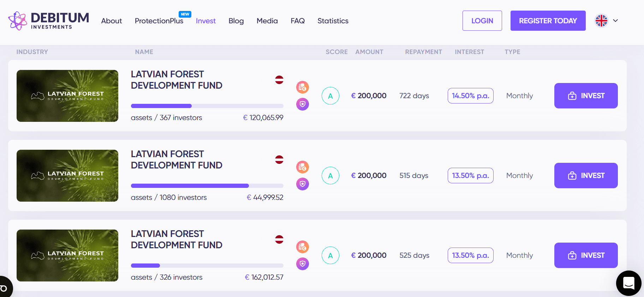Click the purple shield icon in third listing
Screen dimensions: 644x297
303,264
